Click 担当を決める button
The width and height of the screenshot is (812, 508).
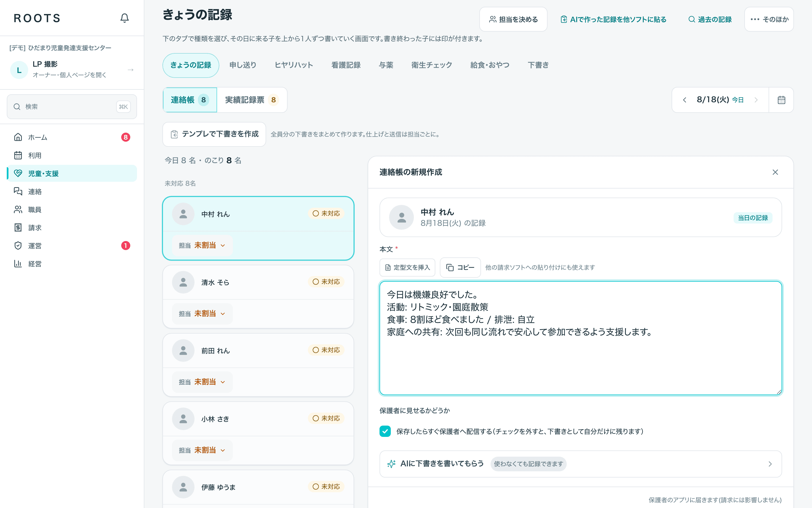[513, 19]
